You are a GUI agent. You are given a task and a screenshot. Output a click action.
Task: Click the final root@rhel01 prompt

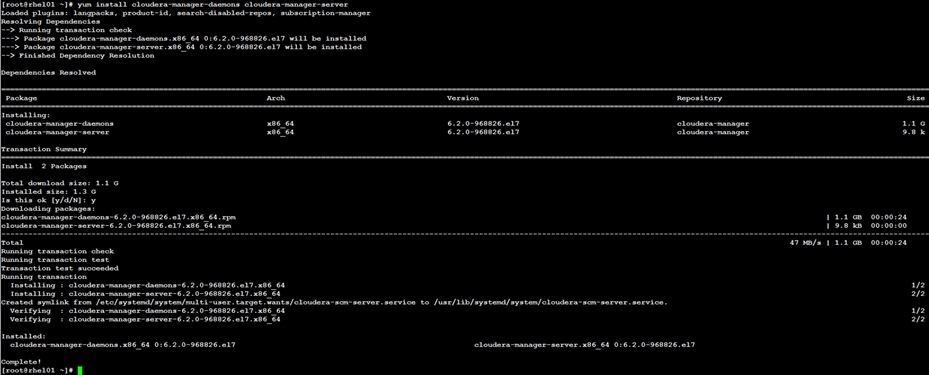(x=37, y=370)
